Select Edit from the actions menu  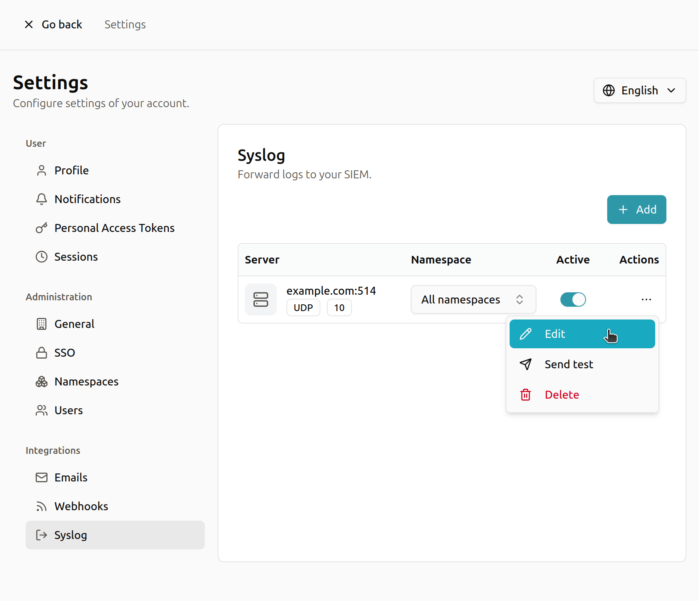click(582, 334)
